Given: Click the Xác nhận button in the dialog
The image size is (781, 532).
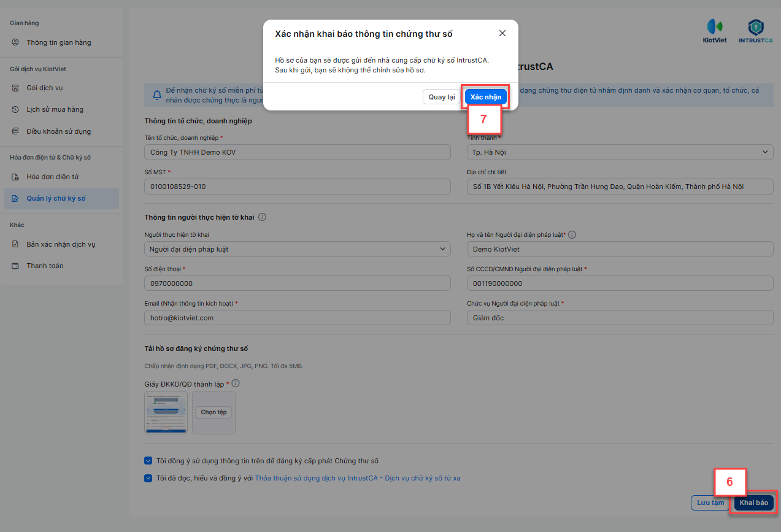Looking at the screenshot, I should point(486,97).
